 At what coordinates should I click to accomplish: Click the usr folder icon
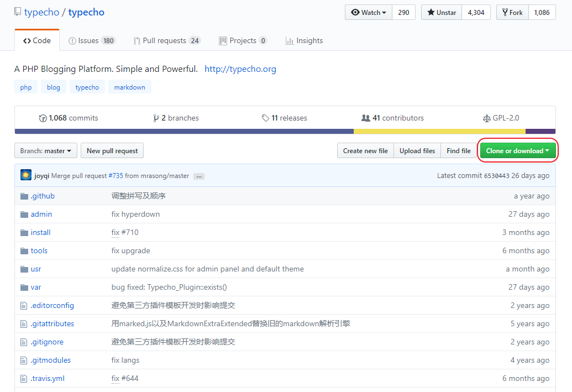coord(24,269)
